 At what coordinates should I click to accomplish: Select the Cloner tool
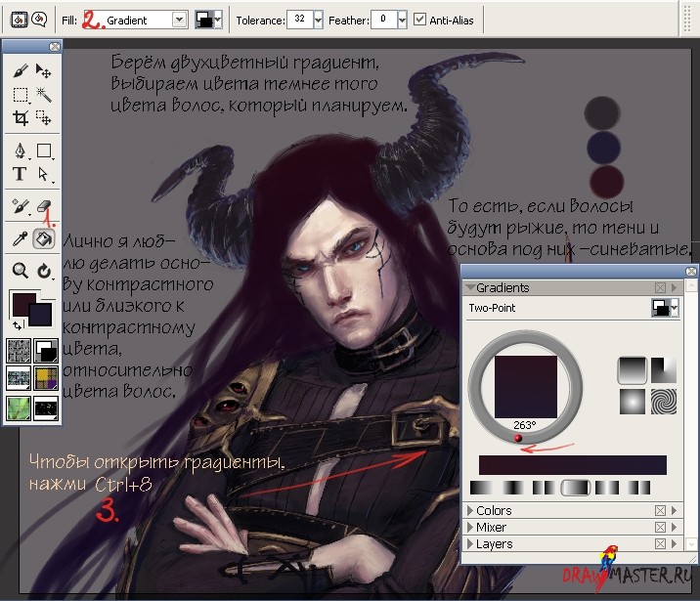click(21, 206)
